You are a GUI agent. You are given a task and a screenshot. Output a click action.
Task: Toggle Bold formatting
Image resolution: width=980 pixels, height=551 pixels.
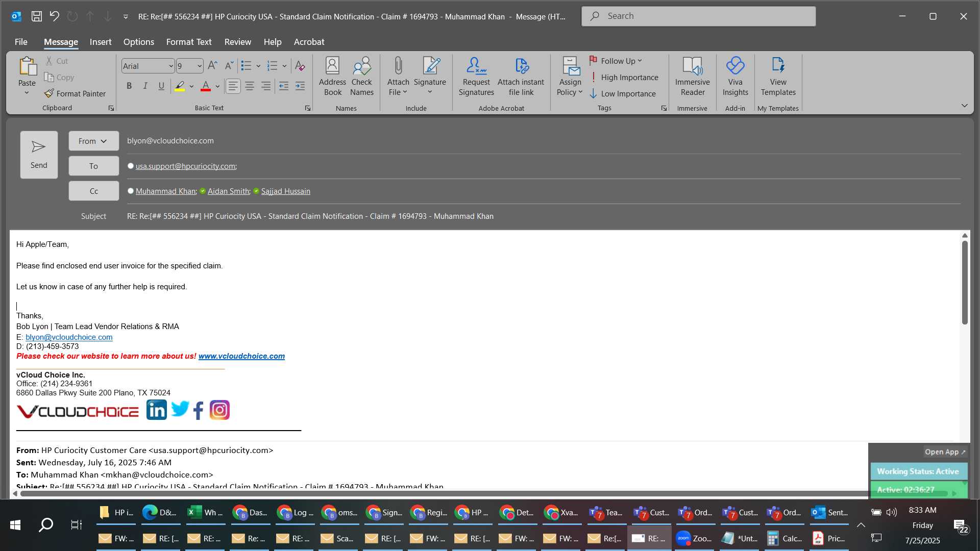click(129, 86)
